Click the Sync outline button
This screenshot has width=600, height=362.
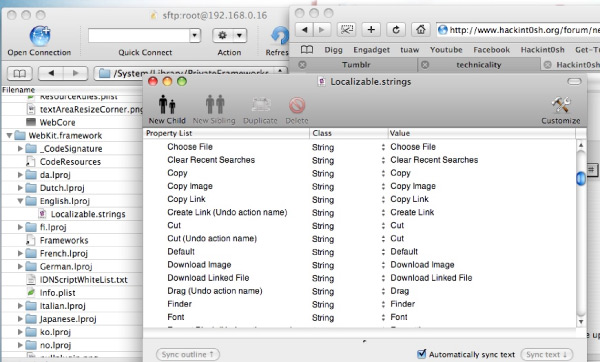coord(188,354)
